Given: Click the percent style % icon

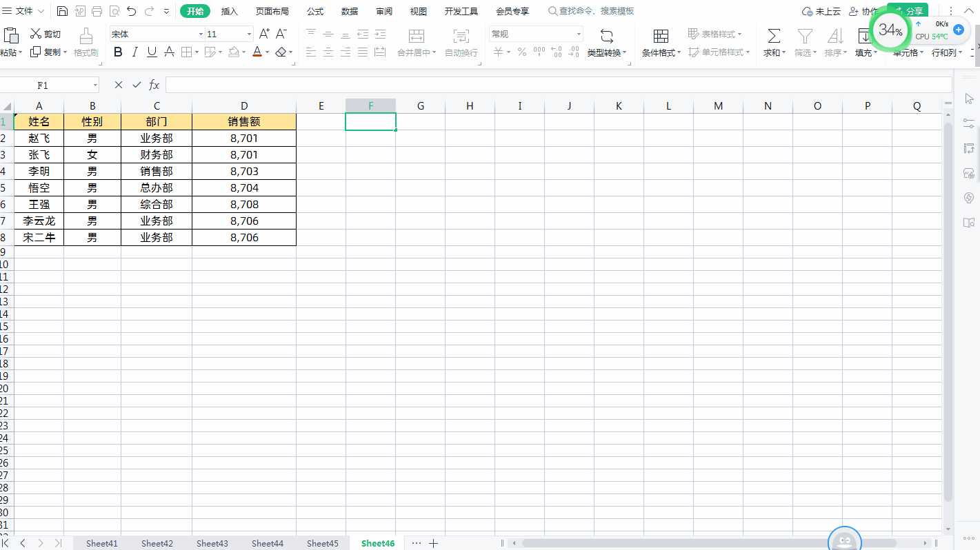Looking at the screenshot, I should pyautogui.click(x=522, y=52).
